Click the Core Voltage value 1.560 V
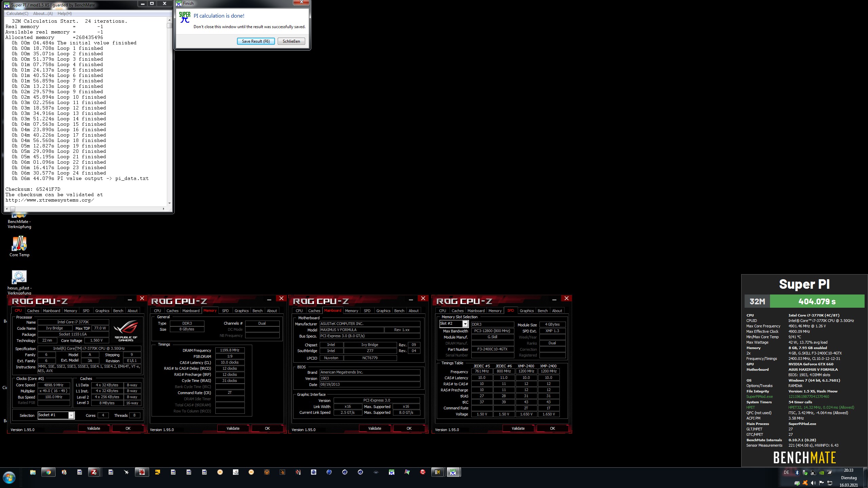This screenshot has height=488, width=868. tap(96, 341)
